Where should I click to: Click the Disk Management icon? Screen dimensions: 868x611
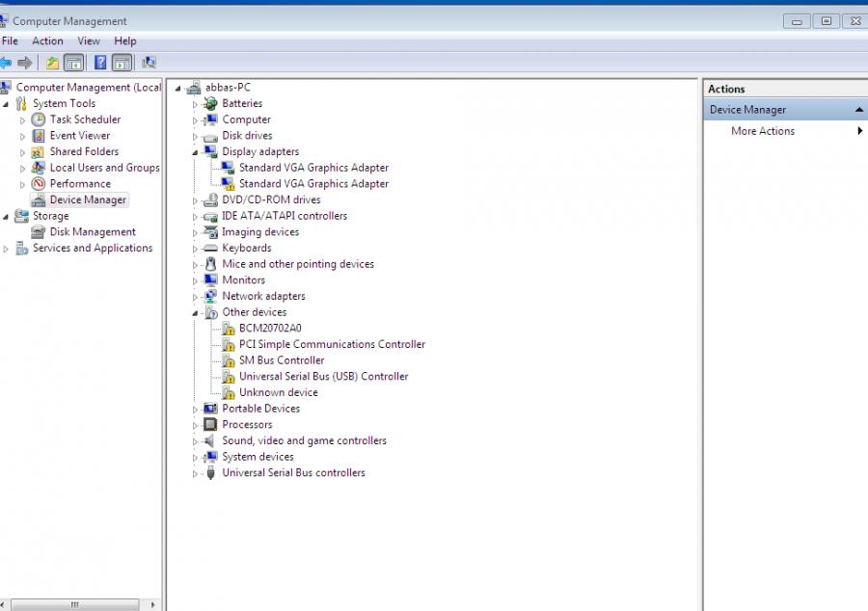pyautogui.click(x=39, y=232)
